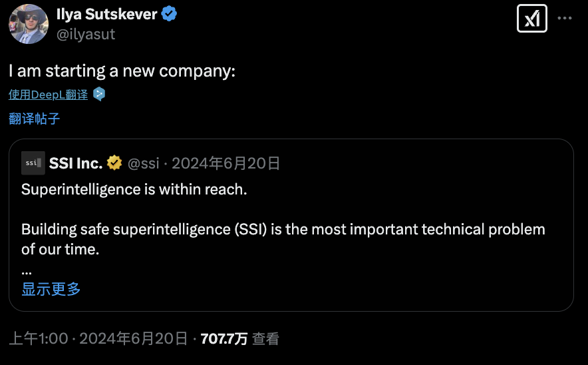Click the 上午1:00 post timestamp
The width and height of the screenshot is (588, 365).
[98, 339]
